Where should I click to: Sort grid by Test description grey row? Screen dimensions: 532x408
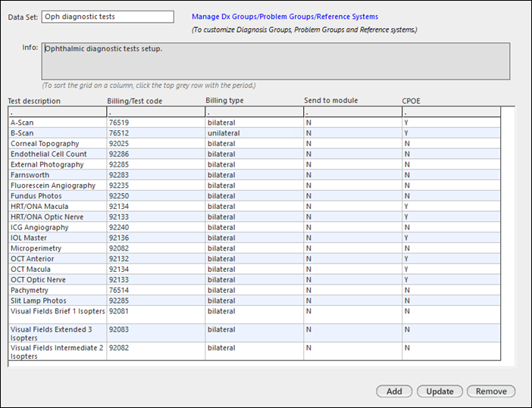pos(58,112)
